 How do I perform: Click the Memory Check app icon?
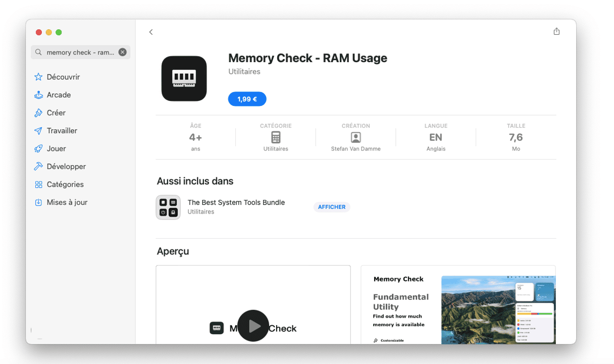184,78
